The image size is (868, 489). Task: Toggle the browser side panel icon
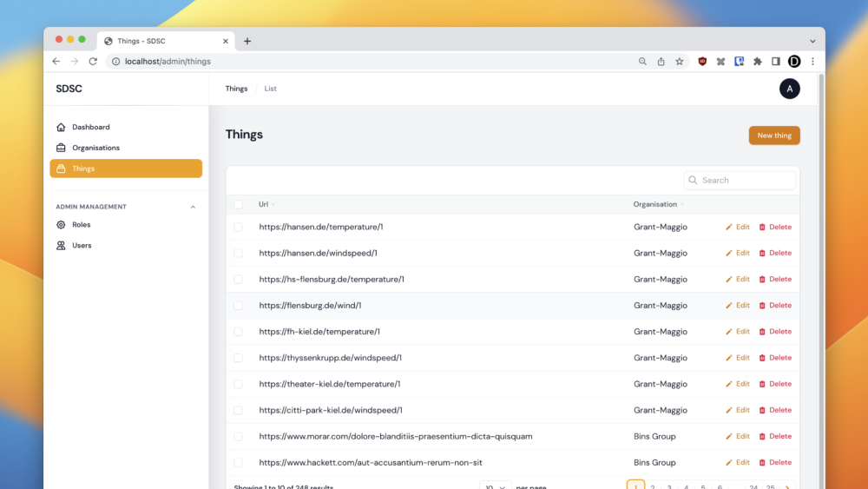[x=775, y=62]
